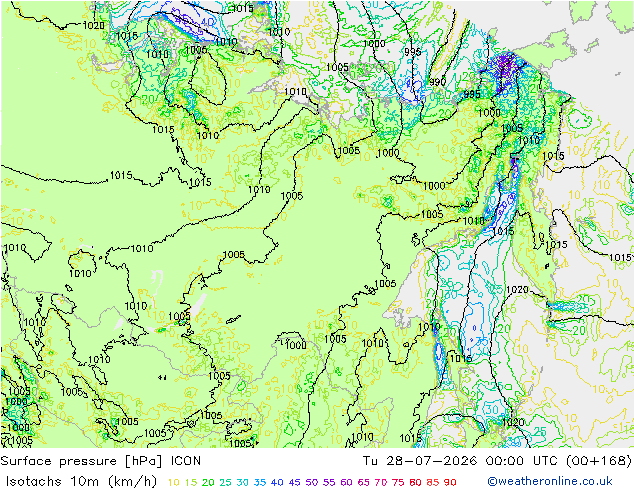This screenshot has height=490, width=634.
Task: Click the yellow 10 value in isotach legend
Action: point(173,482)
